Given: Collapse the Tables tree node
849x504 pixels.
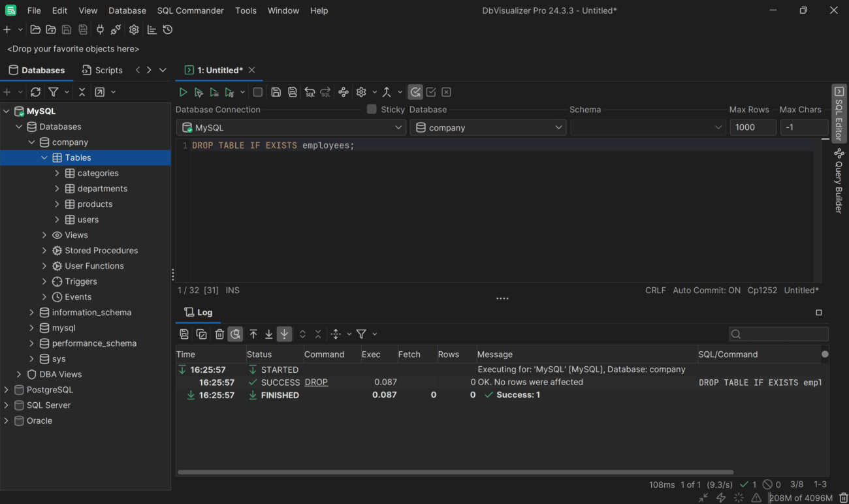Looking at the screenshot, I should (44, 157).
